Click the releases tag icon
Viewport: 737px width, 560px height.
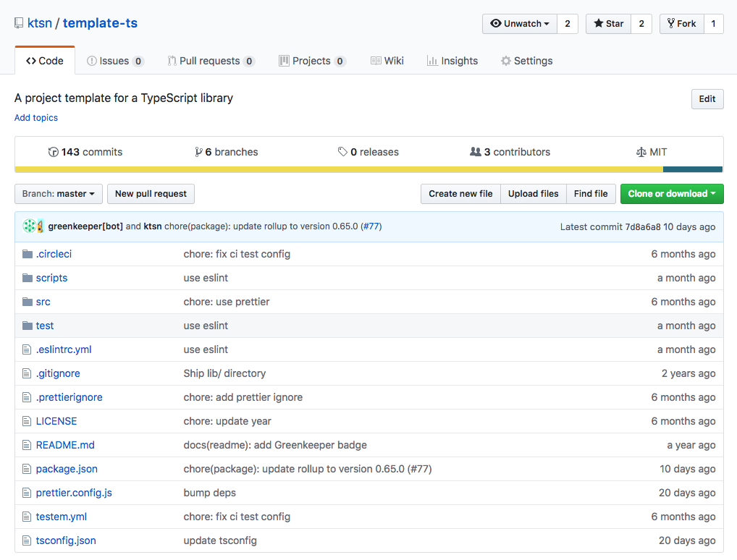pos(342,152)
